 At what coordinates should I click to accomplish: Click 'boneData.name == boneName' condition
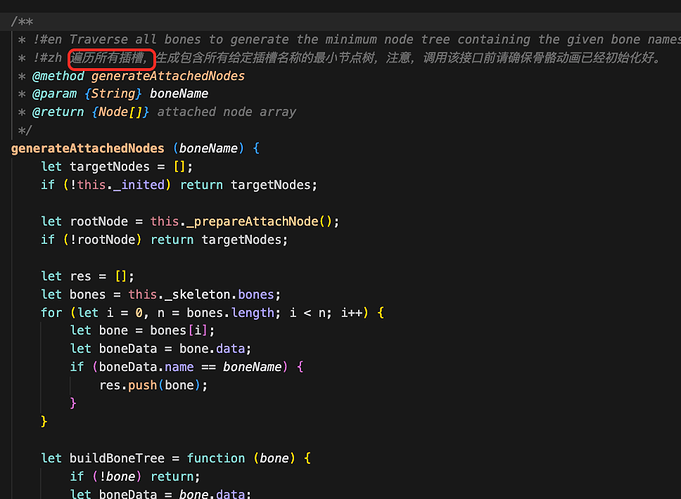coord(190,367)
